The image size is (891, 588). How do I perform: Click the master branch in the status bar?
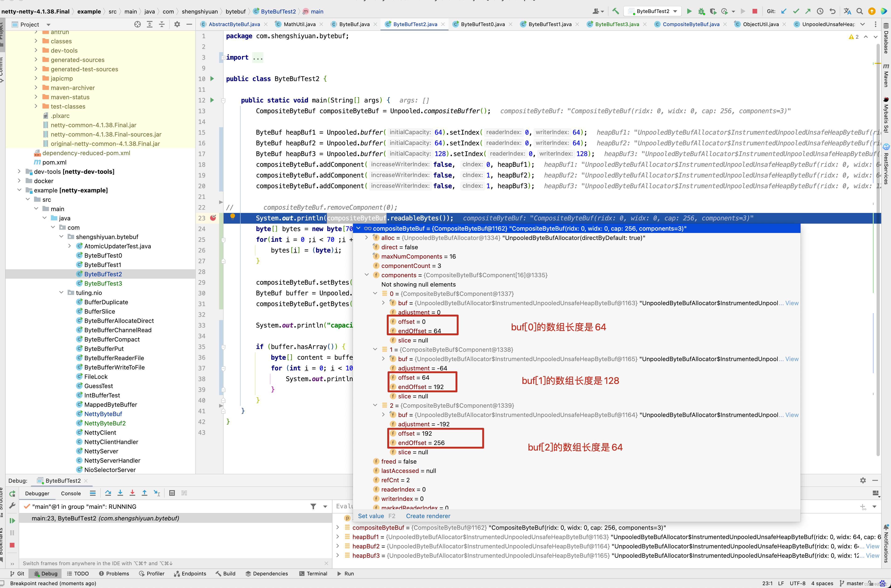[852, 583]
